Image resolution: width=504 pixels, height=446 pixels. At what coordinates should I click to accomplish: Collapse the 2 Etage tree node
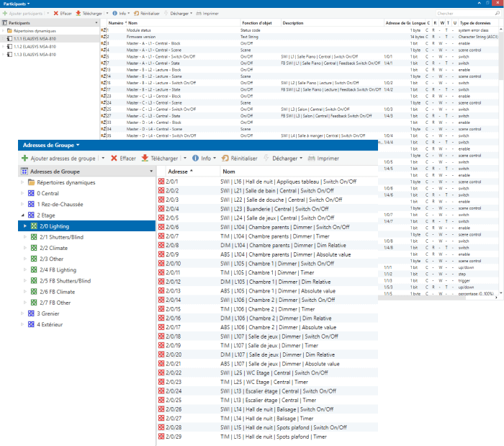(x=22, y=215)
